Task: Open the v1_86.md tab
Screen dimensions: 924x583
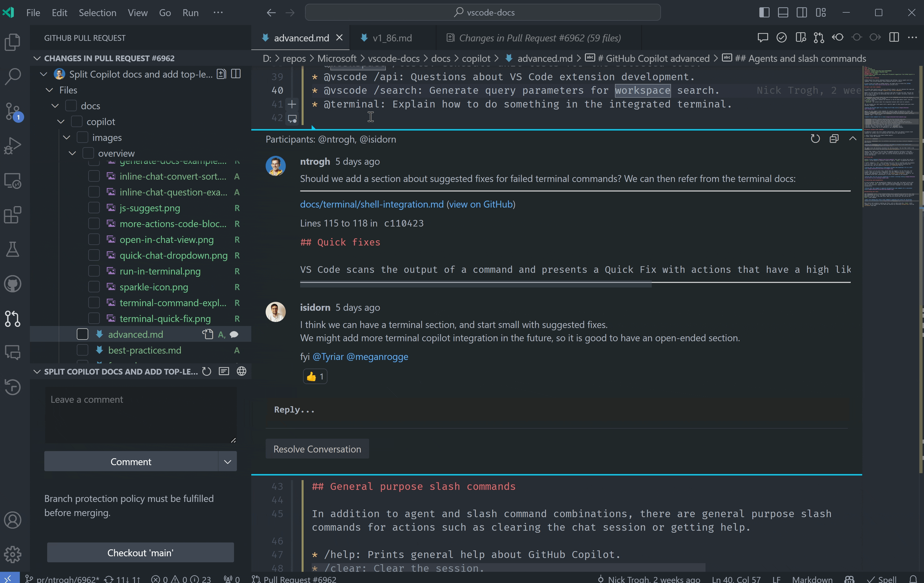Action: [392, 38]
